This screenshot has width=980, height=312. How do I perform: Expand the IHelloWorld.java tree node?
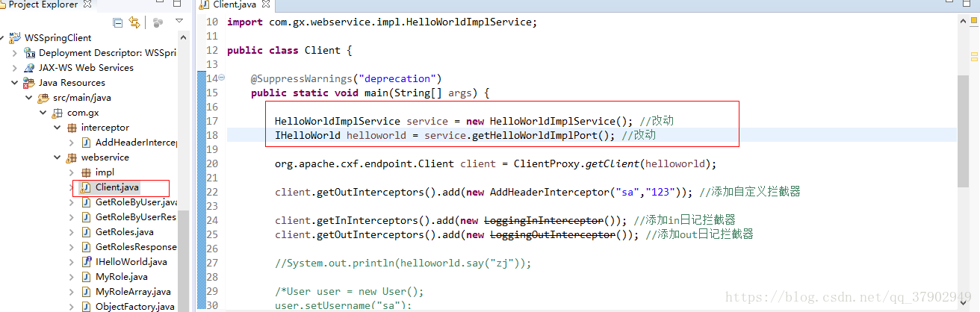[x=72, y=262]
